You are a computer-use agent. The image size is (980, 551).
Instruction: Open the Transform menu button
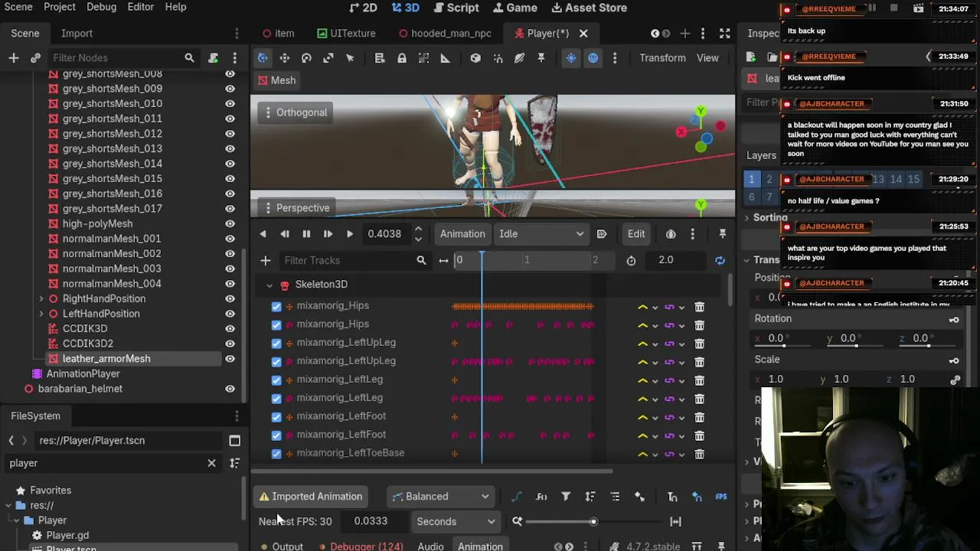[662, 58]
